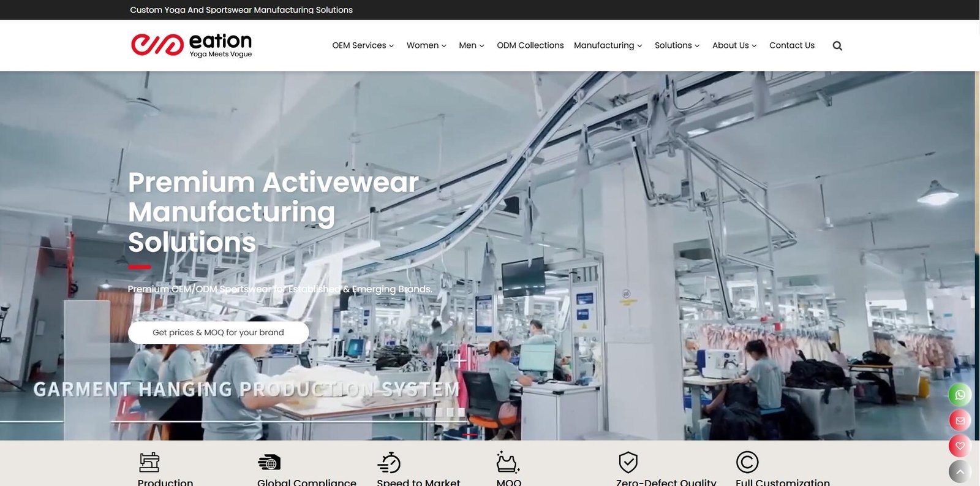Click the eation logo
Viewport: 980px width, 486px height.
click(191, 45)
